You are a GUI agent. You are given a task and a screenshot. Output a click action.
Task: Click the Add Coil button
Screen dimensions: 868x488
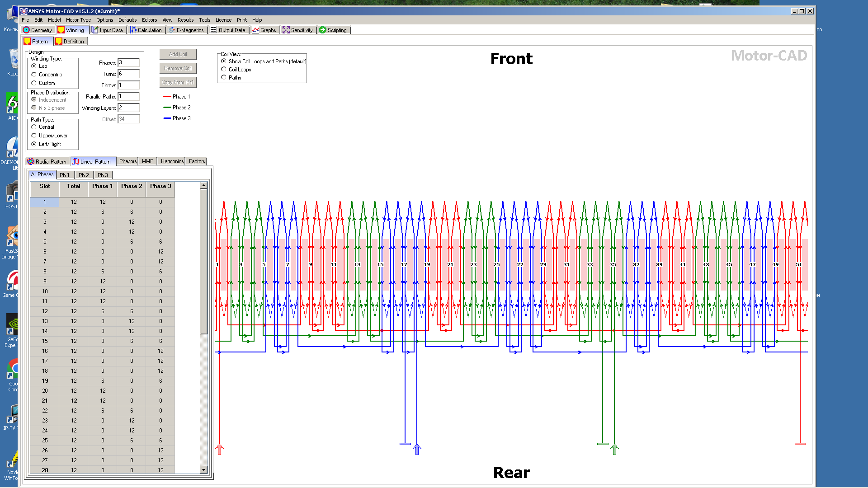click(x=178, y=54)
